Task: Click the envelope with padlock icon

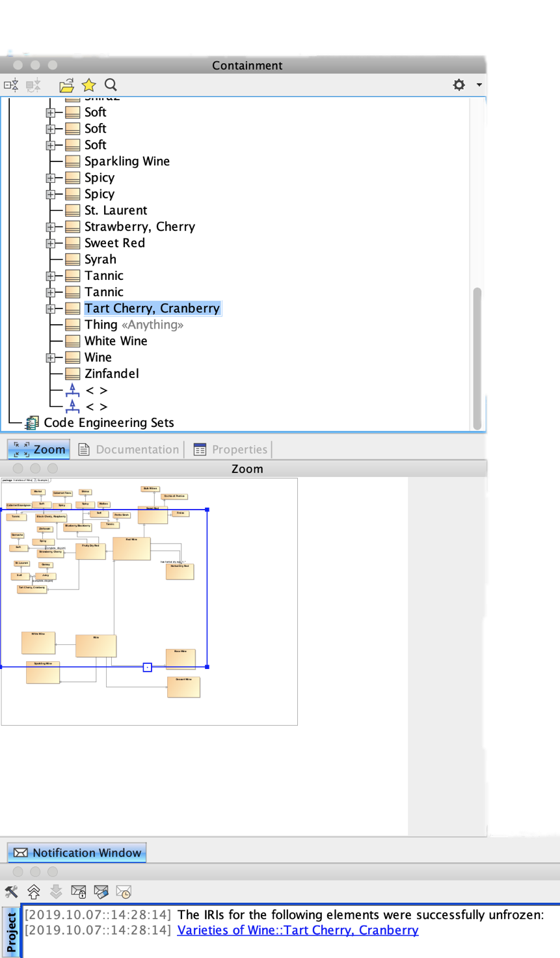Action: [79, 892]
